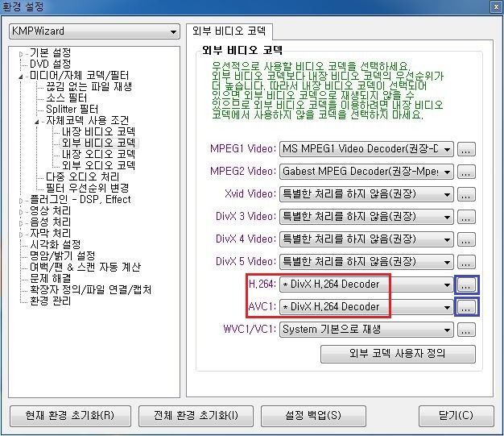Click the DivX 3 Video (...) button

(x=466, y=217)
